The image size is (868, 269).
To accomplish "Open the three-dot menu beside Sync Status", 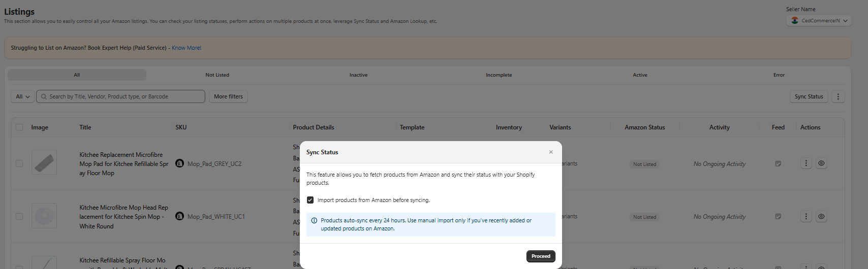I will 838,96.
